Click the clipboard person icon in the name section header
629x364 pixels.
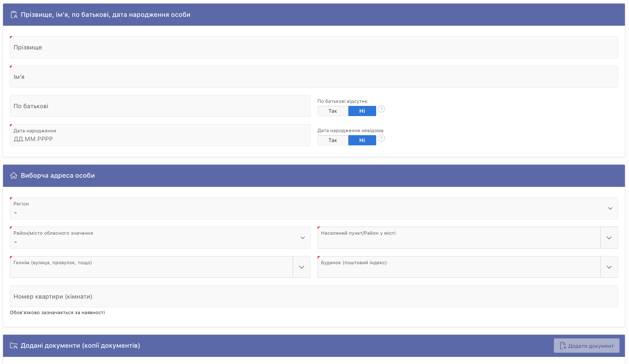click(x=14, y=15)
